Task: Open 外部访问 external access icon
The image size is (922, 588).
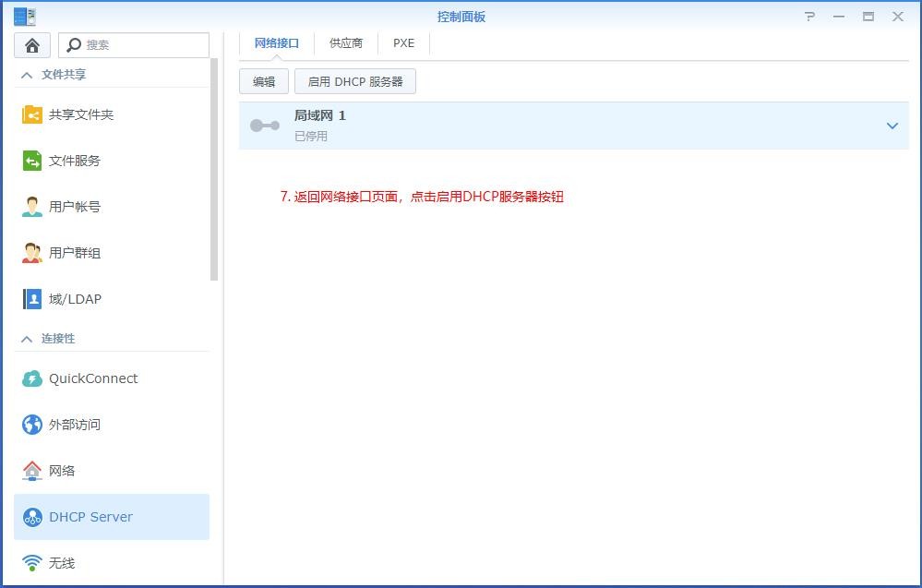Action: click(32, 425)
